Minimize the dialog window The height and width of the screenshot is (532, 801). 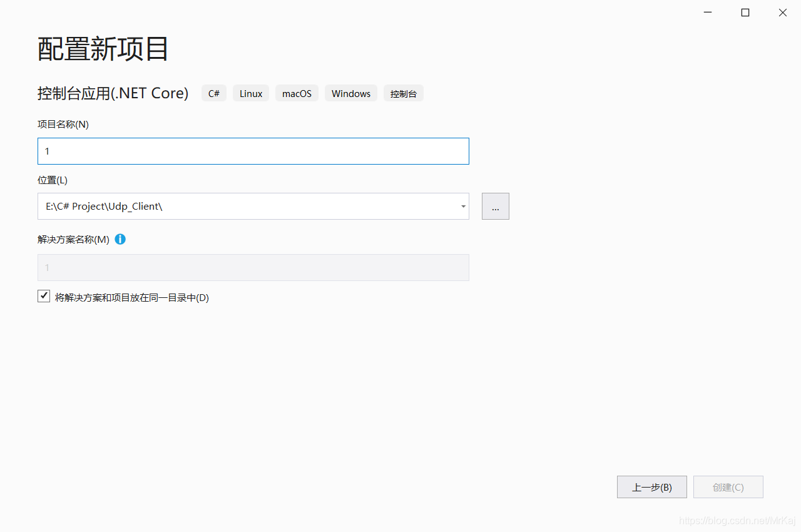pyautogui.click(x=708, y=13)
